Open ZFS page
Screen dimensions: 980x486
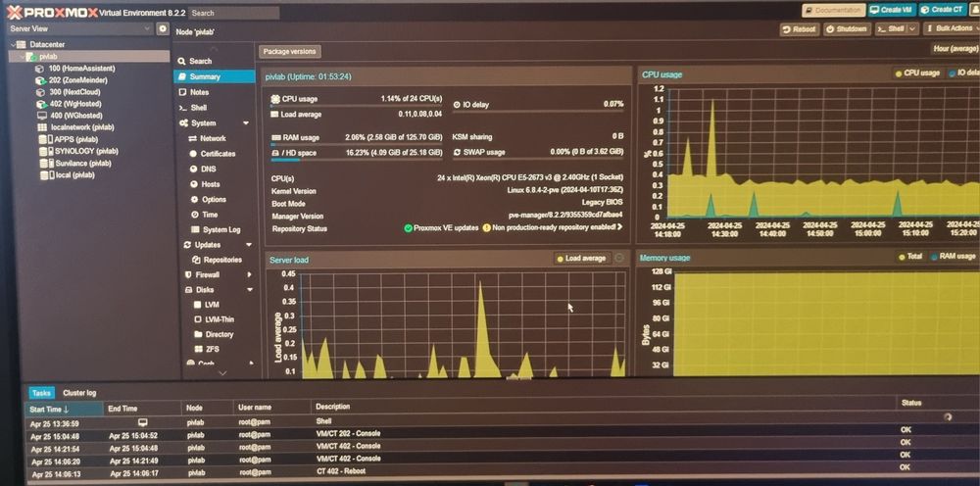click(x=212, y=349)
